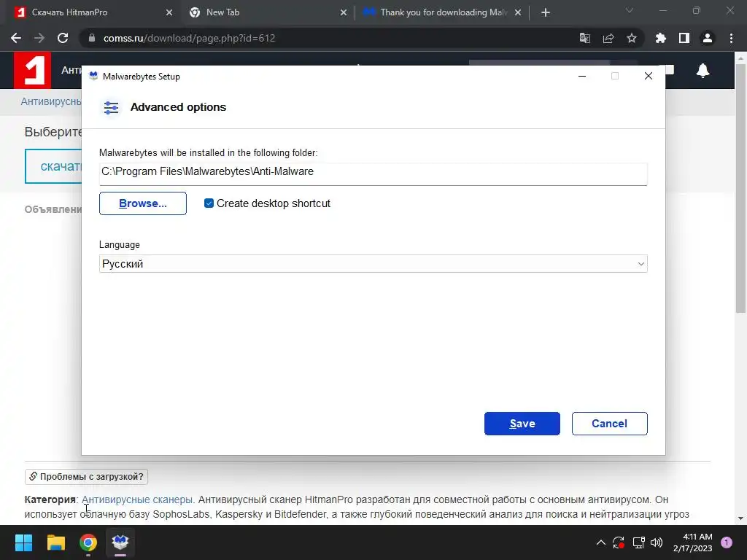Show hidden system tray icons
Image resolution: width=747 pixels, height=560 pixels.
(x=601, y=542)
